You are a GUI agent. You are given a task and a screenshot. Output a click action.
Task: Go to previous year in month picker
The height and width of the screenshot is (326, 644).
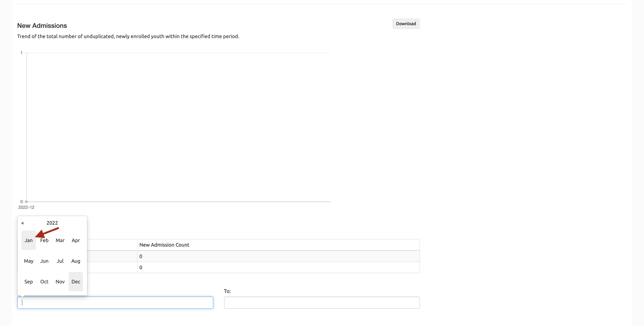(22, 223)
